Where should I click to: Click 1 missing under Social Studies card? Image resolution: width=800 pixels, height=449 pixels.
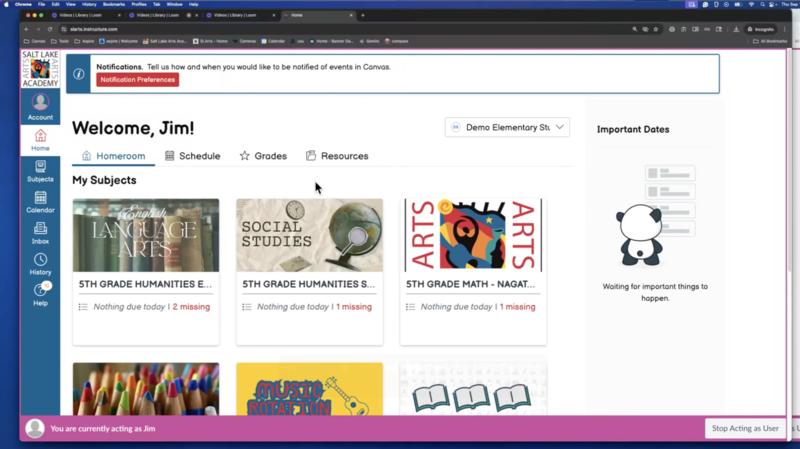point(354,307)
